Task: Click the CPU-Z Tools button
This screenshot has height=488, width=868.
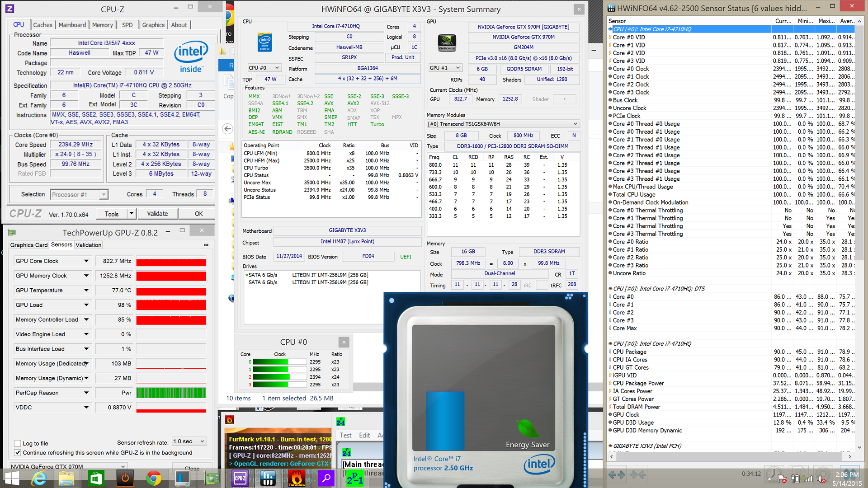Action: tap(112, 214)
